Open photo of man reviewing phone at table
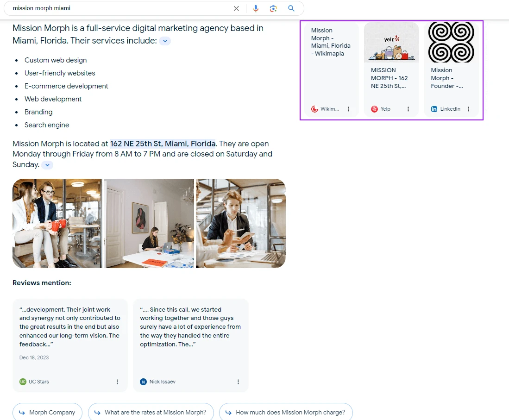509x420 pixels. pyautogui.click(x=241, y=223)
